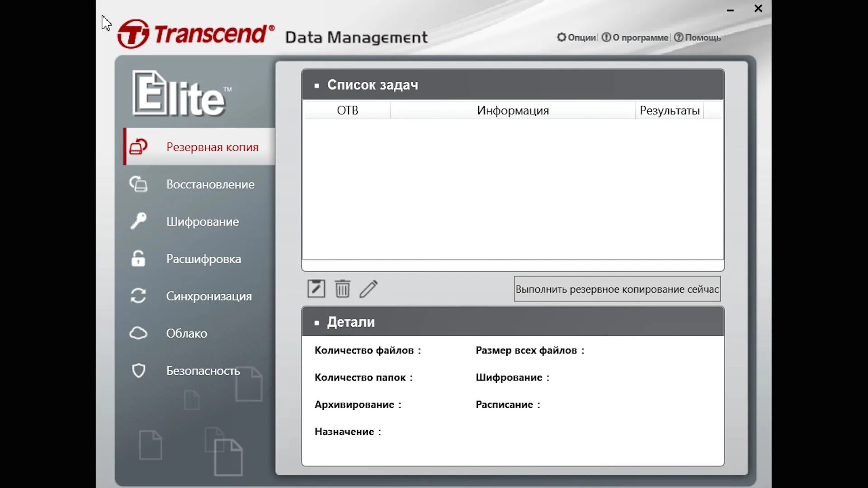Click the ОТВ column header
This screenshot has width=868, height=488.
coord(347,110)
